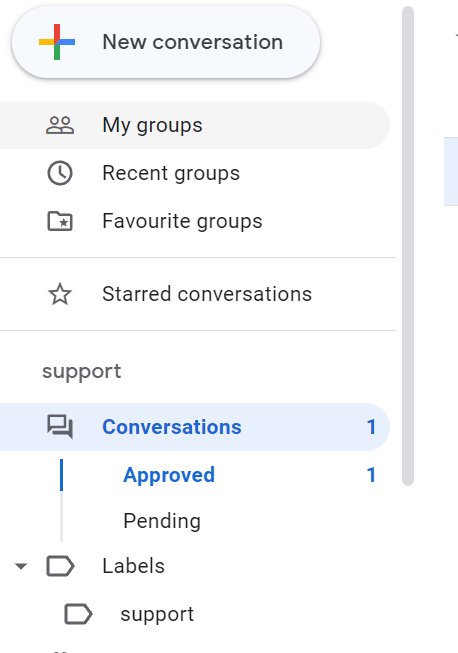Filter by the support label
This screenshot has height=653, width=458.
[157, 614]
